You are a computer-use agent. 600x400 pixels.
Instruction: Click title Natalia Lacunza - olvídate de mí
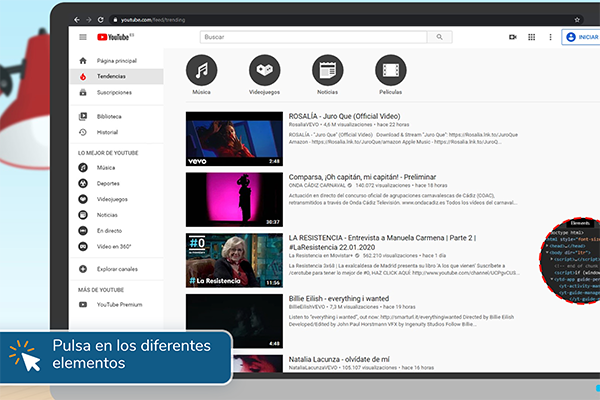(339, 359)
